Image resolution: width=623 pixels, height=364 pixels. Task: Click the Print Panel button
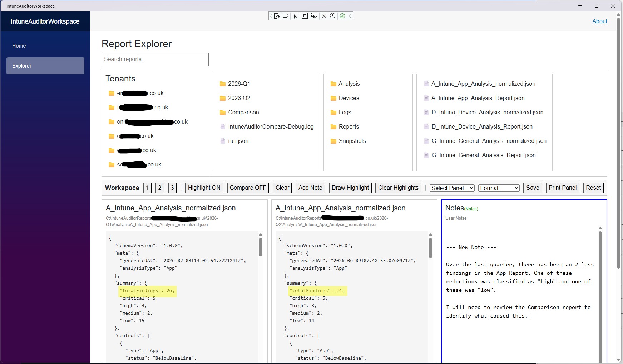pyautogui.click(x=563, y=188)
